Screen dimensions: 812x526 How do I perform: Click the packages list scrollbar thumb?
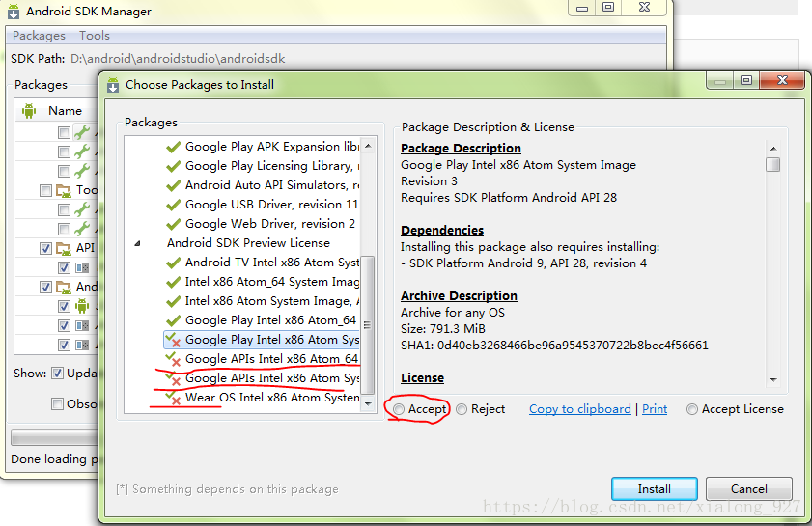[x=367, y=325]
